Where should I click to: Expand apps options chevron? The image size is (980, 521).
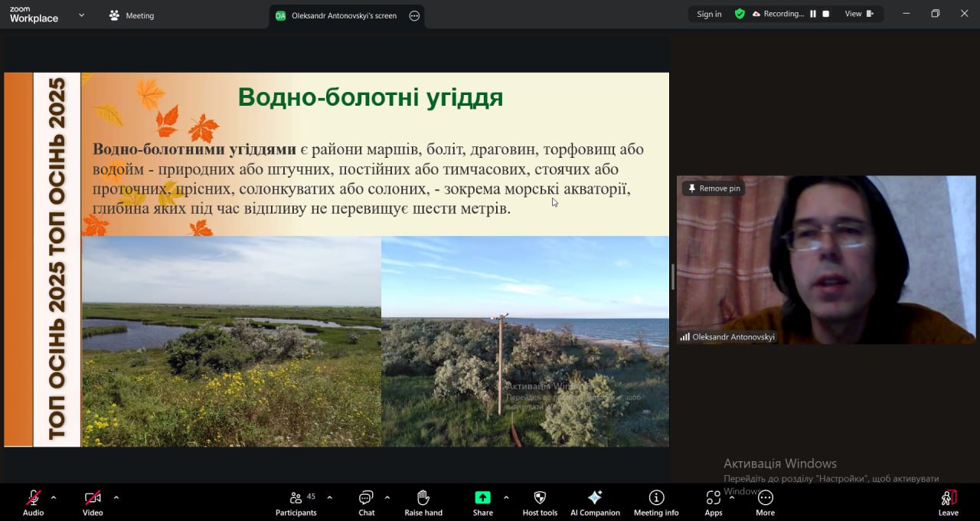coord(732,497)
